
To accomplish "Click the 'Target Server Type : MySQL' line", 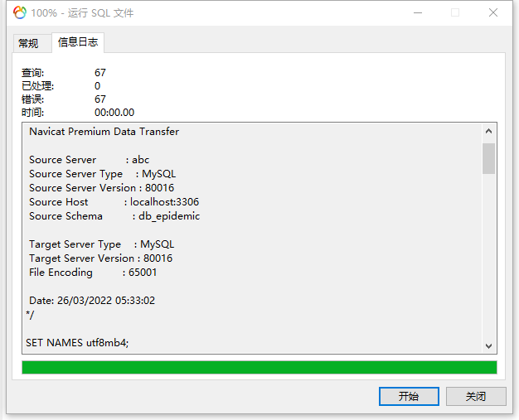I will (101, 244).
